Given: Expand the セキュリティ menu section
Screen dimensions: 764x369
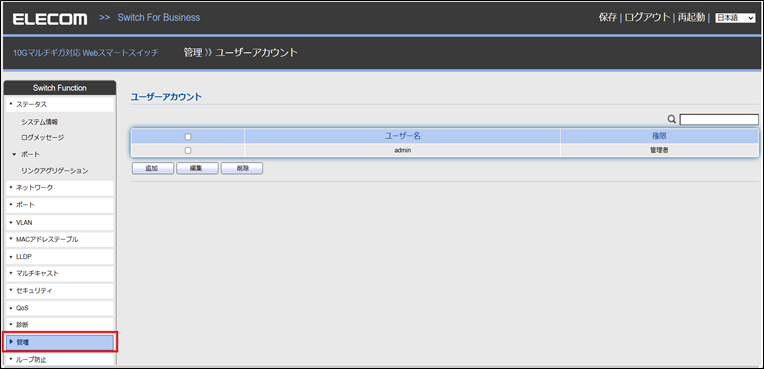Looking at the screenshot, I should tap(59, 291).
